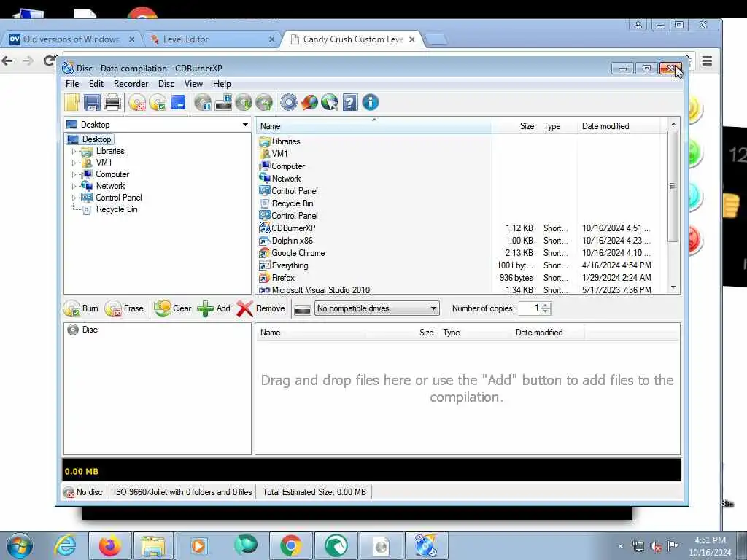Screen dimensions: 747x560
Task: Expand the VM1 tree node
Action: pyautogui.click(x=74, y=163)
